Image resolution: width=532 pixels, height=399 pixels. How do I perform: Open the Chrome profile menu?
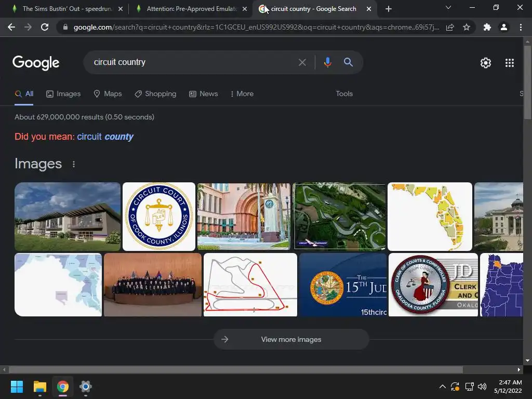coord(504,27)
